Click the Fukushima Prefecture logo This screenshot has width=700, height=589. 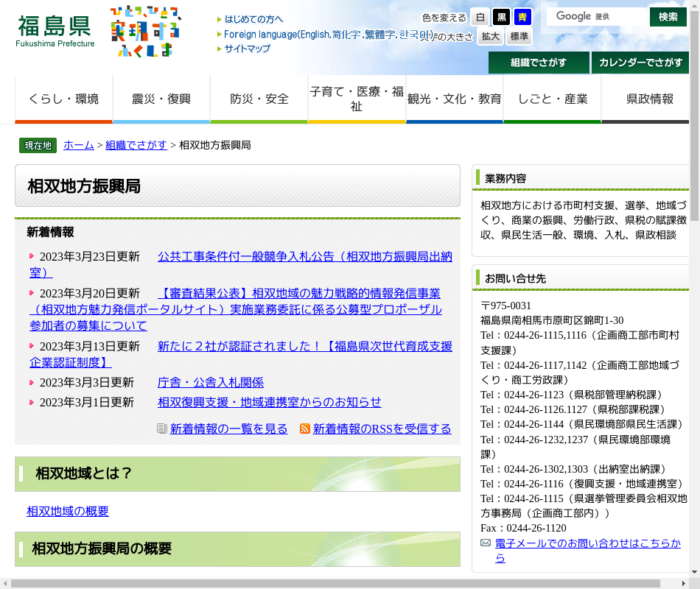pos(55,31)
